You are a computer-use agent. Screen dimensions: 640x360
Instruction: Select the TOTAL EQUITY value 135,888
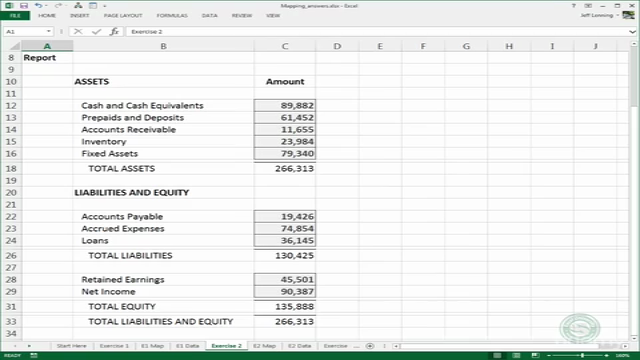[284, 306]
